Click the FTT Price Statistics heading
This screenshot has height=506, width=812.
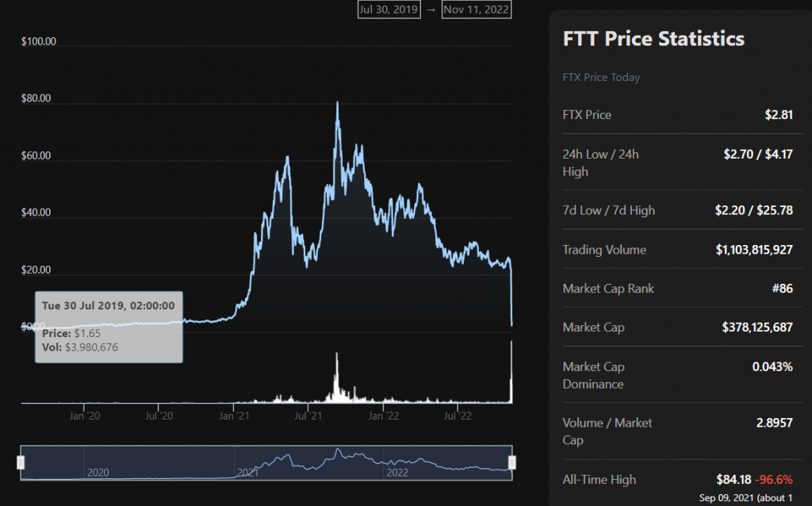[x=653, y=39]
